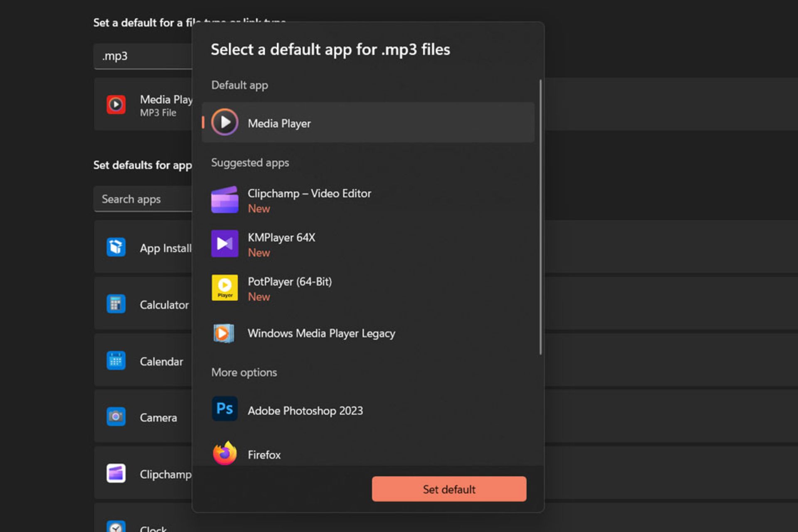
Task: Choose Adobe Photoshop 2023 label
Action: [305, 411]
